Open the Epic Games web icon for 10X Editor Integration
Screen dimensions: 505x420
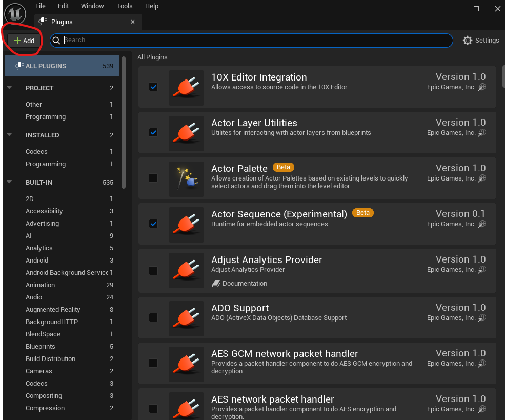(482, 87)
